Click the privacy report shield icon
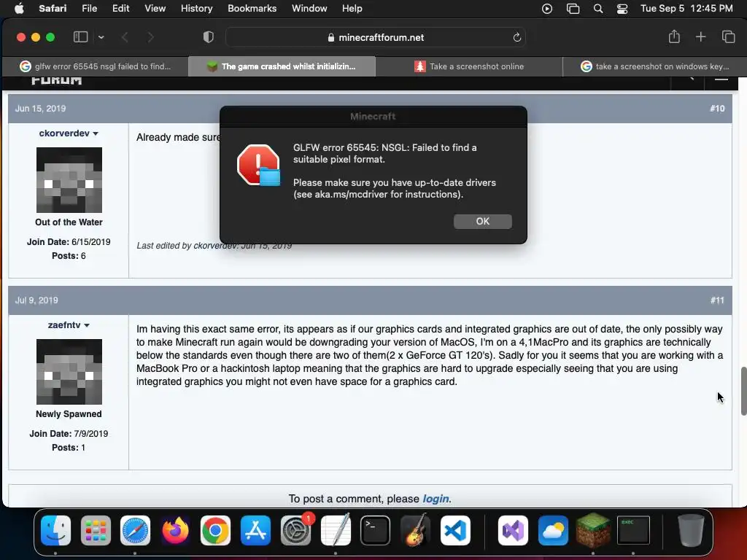This screenshot has height=560, width=747. pos(208,37)
